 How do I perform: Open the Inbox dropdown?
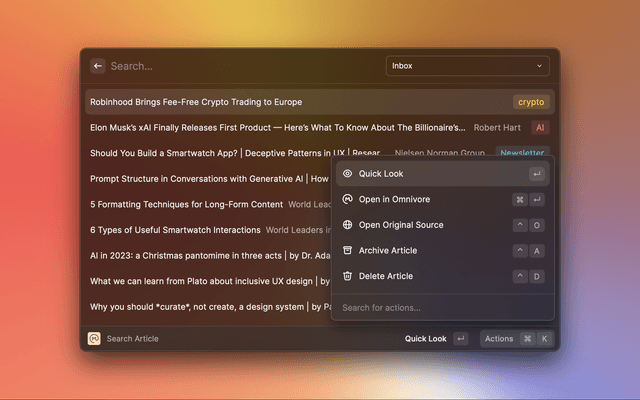[x=467, y=66]
